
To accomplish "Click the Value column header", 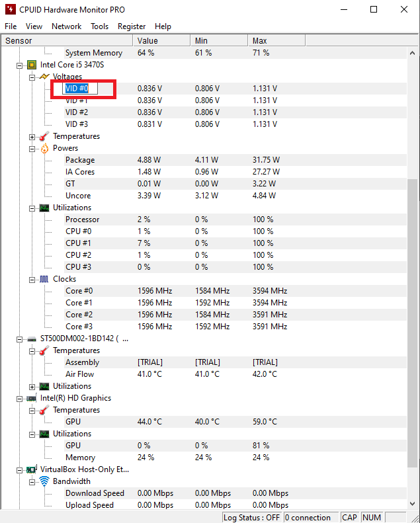I will coord(161,41).
